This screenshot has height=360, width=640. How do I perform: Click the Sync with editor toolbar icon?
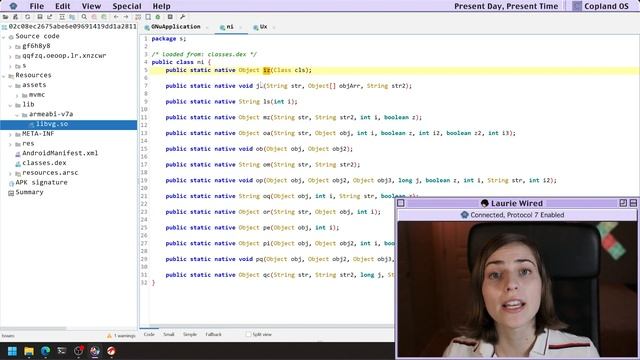point(62,17)
